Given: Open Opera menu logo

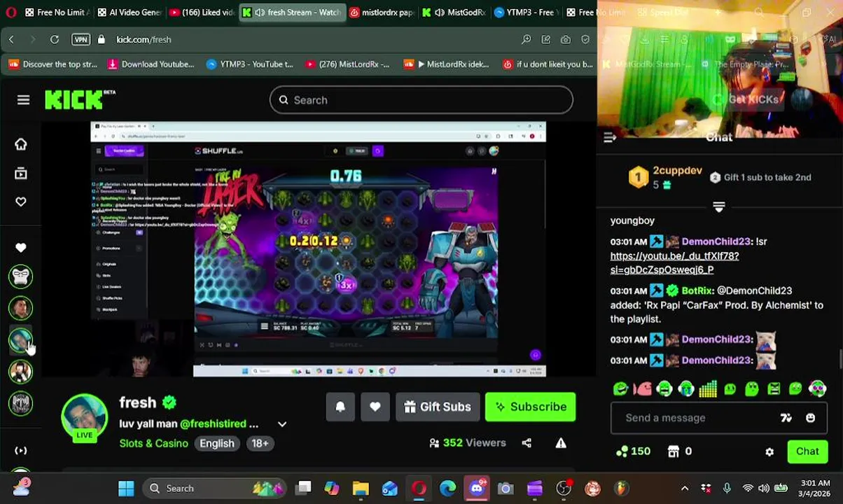Looking at the screenshot, I should pos(11,13).
